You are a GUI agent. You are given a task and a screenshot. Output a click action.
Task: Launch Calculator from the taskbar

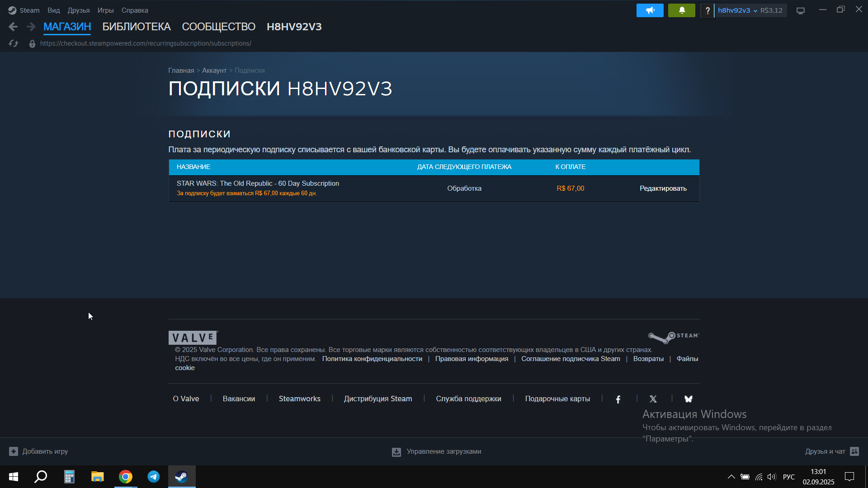[x=69, y=477]
